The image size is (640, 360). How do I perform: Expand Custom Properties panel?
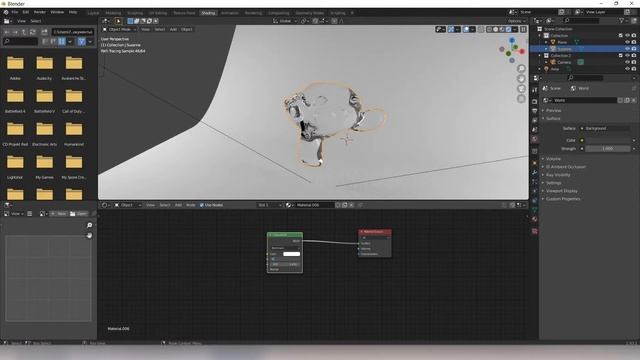(563, 199)
